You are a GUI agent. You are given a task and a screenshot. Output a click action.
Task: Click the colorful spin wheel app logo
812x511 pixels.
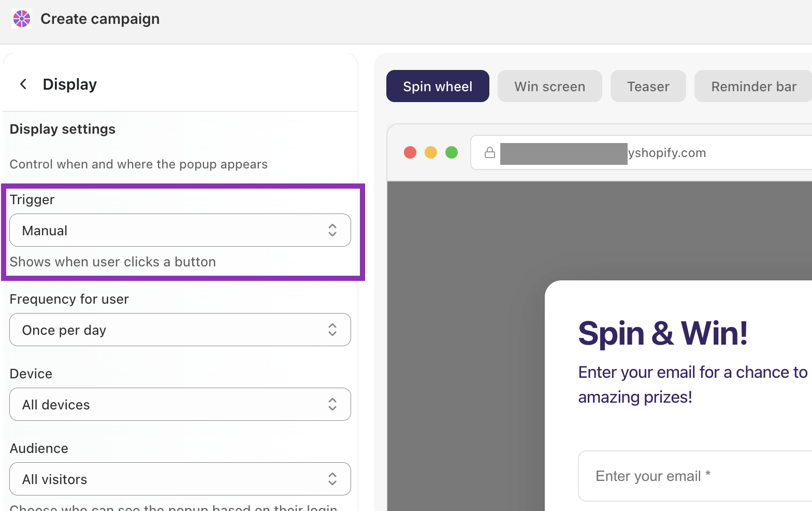pos(22,19)
